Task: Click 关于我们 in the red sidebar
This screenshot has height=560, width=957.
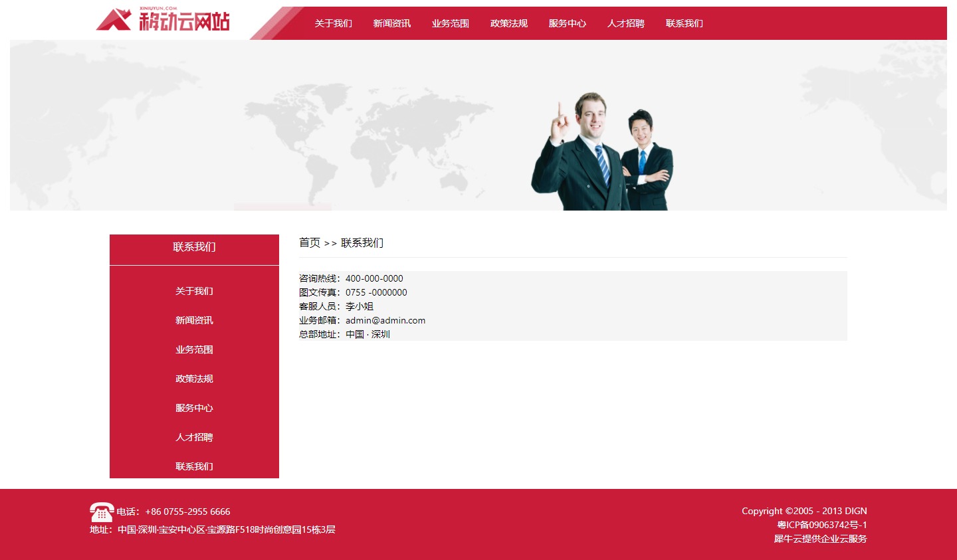Action: pos(194,291)
